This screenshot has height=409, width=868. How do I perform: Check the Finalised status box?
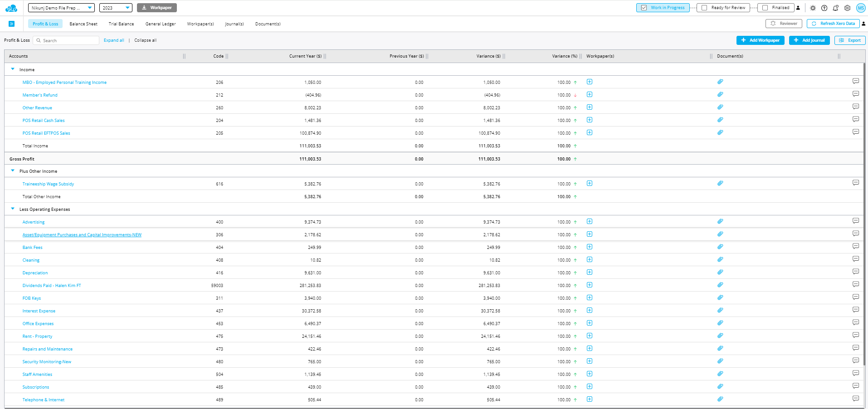click(765, 8)
